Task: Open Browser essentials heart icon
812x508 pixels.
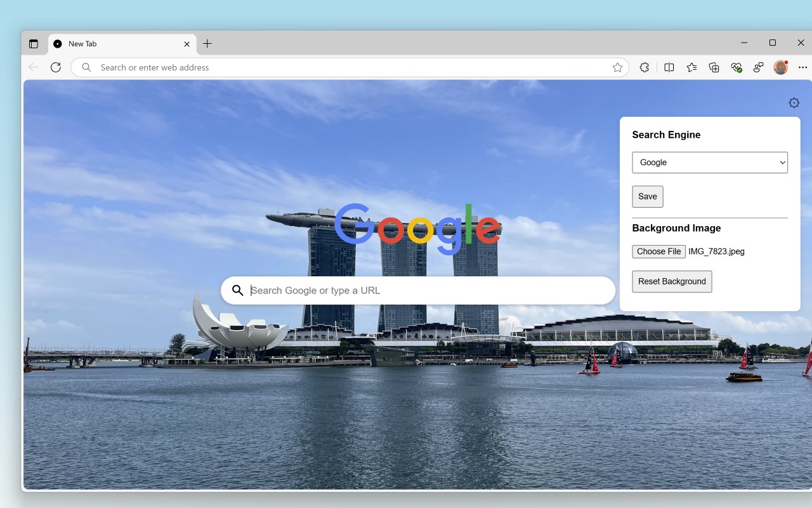Action: point(737,67)
